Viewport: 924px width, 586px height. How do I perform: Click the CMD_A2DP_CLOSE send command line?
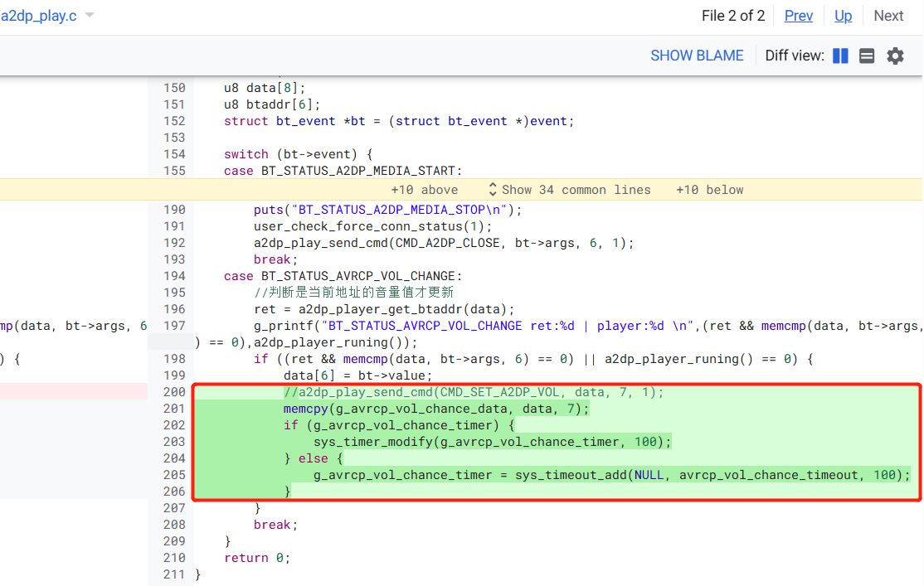click(x=444, y=243)
